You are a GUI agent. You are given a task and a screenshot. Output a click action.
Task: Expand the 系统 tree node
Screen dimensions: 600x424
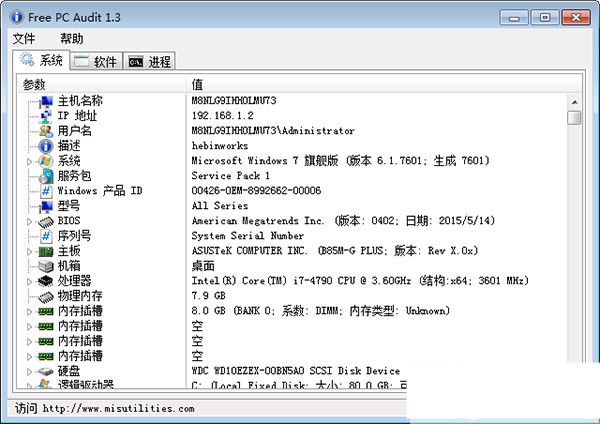(29, 161)
